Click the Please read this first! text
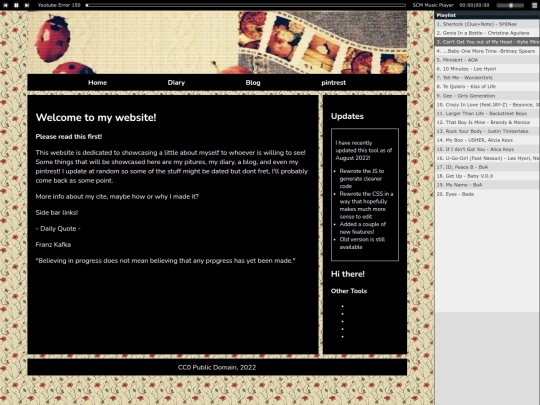This screenshot has height=405, width=540. [x=69, y=137]
